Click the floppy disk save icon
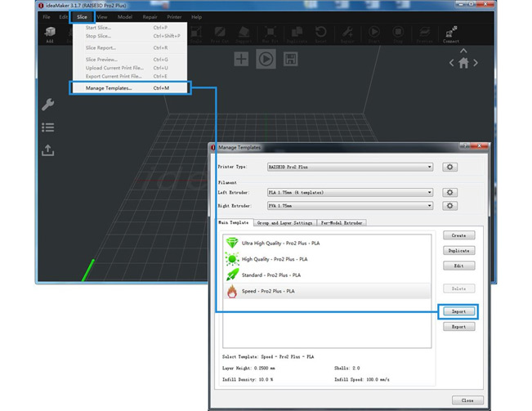Screen dimensions: 532x411 [290, 59]
